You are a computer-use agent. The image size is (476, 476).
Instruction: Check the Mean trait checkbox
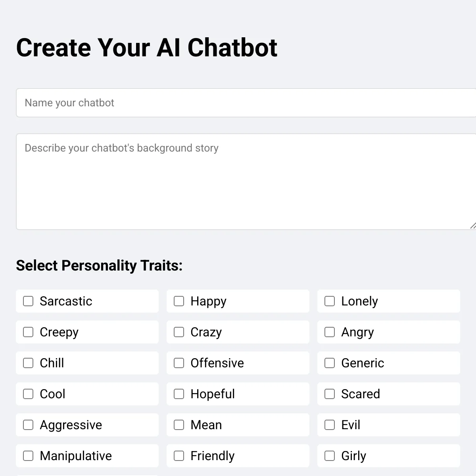click(179, 425)
